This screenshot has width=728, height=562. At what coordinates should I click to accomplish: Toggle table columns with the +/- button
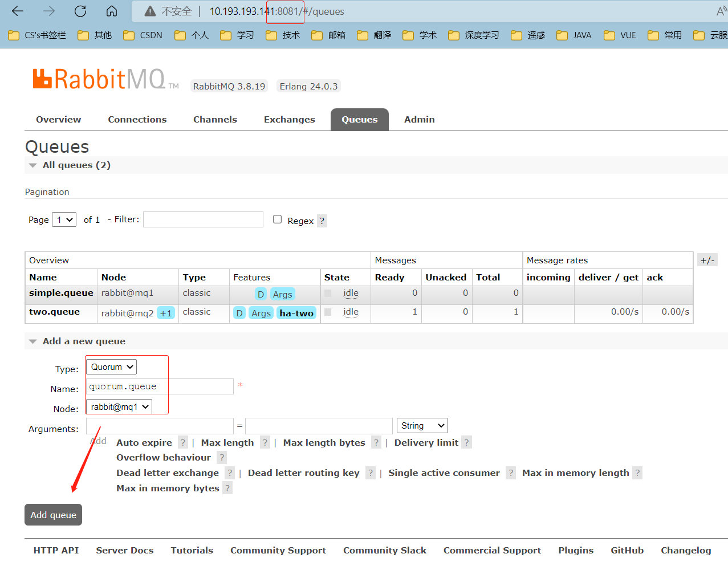pyautogui.click(x=707, y=260)
